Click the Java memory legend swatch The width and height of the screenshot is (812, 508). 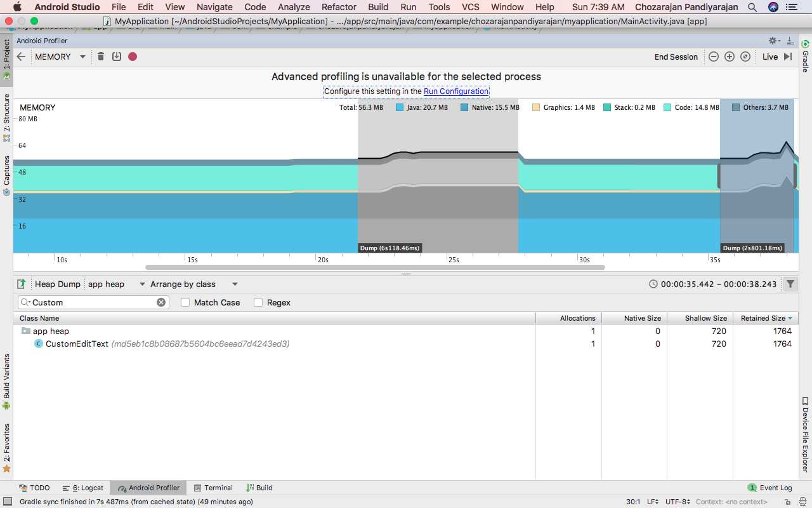click(400, 107)
